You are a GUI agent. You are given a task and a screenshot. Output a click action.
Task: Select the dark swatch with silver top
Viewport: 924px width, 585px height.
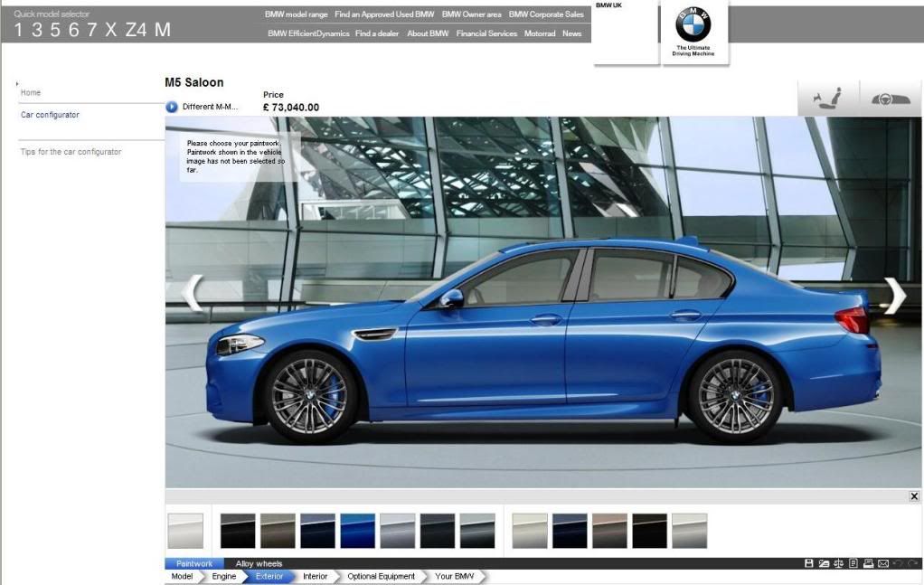(477, 531)
